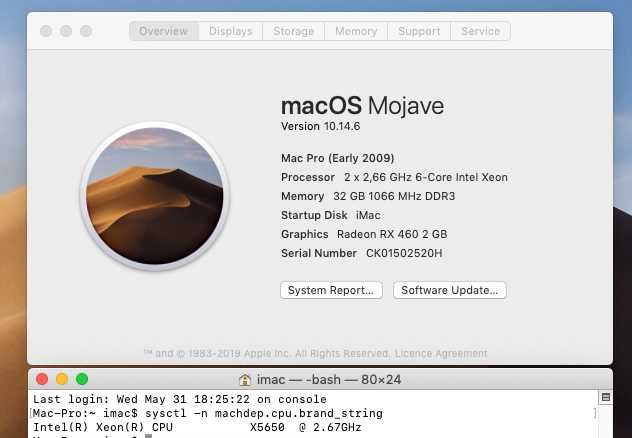Click the Mac Pro (Early 2009) model text
This screenshot has height=438, width=632.
click(337, 158)
